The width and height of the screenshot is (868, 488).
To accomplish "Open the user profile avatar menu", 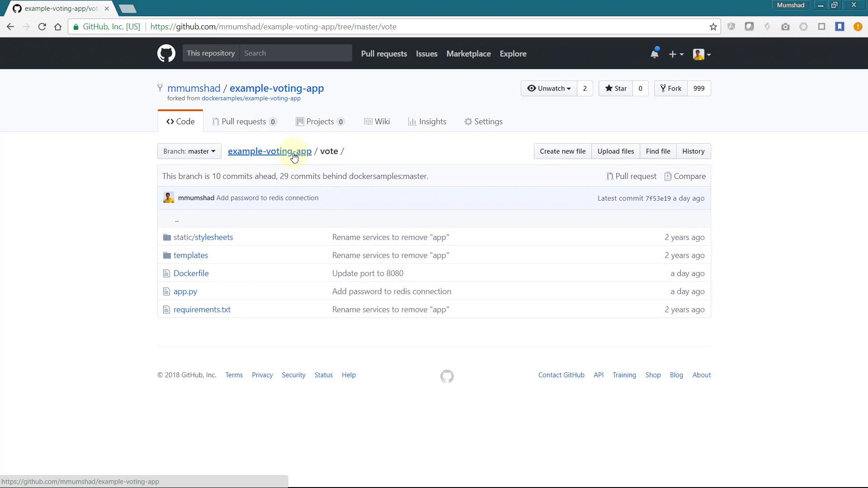I will (702, 54).
